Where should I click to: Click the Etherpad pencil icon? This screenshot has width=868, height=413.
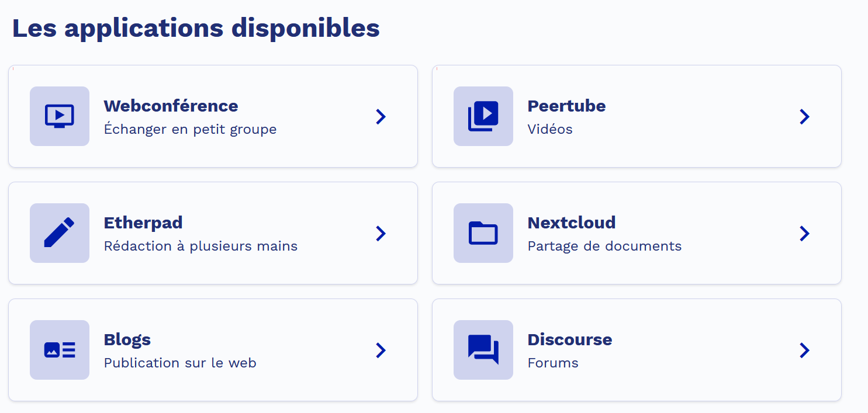point(59,233)
